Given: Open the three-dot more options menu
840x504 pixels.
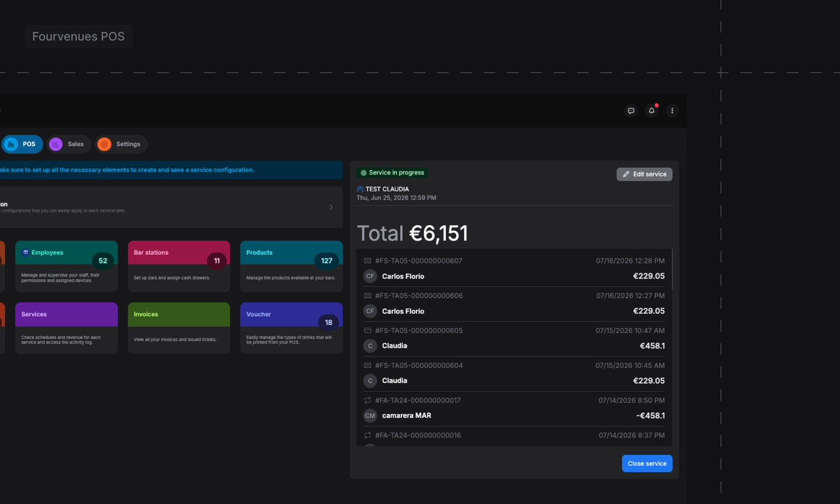Looking at the screenshot, I should click(672, 111).
